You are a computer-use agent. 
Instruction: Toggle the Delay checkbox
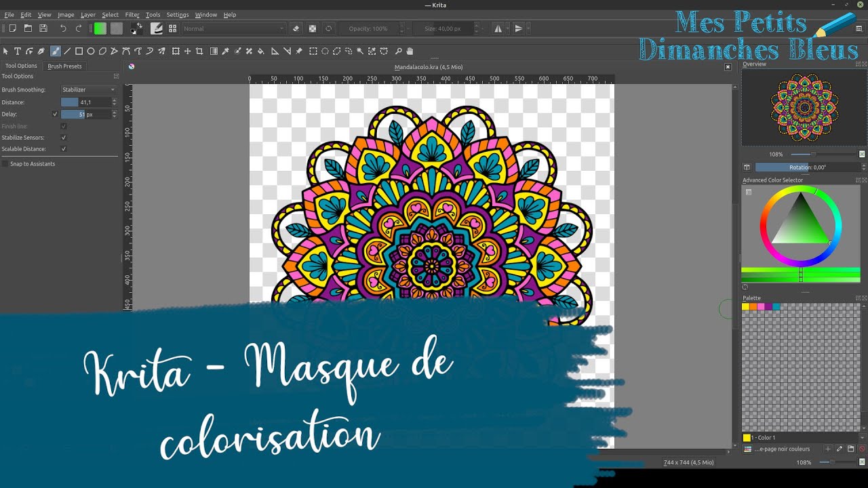pyautogui.click(x=55, y=114)
